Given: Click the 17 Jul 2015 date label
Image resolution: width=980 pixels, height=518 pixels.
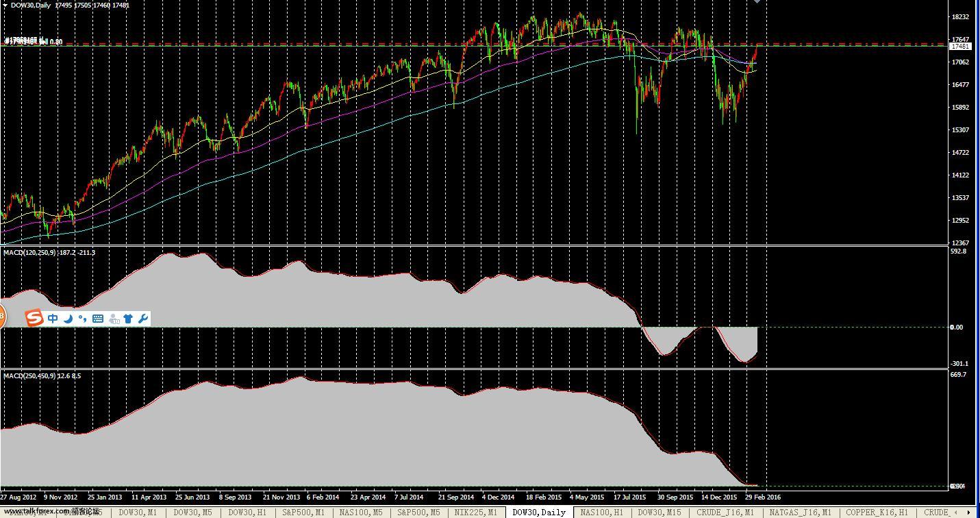Looking at the screenshot, I should pos(630,497).
